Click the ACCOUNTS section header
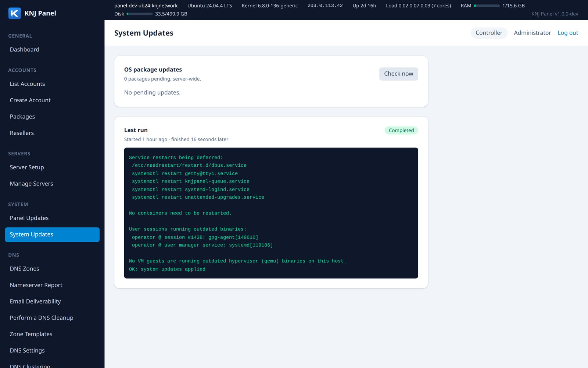 pos(22,70)
